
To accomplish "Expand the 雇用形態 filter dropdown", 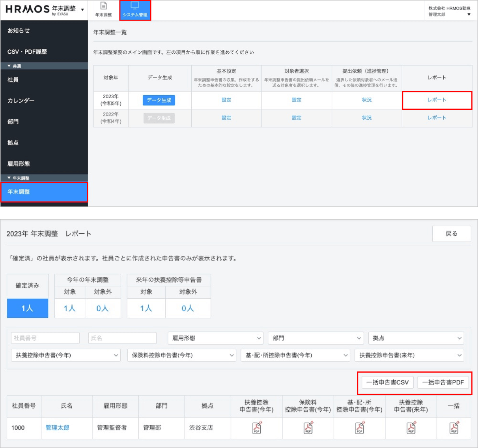I will pos(215,338).
